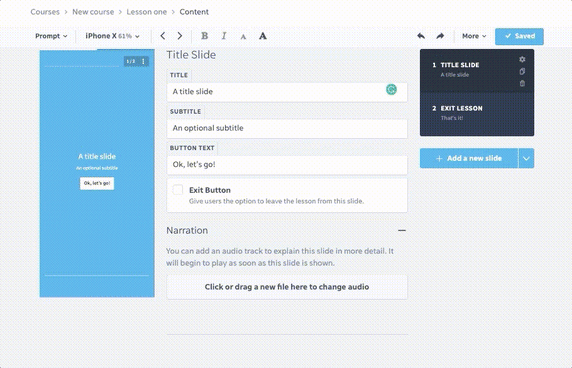572x368 pixels.
Task: Undo the last change
Action: (x=421, y=36)
